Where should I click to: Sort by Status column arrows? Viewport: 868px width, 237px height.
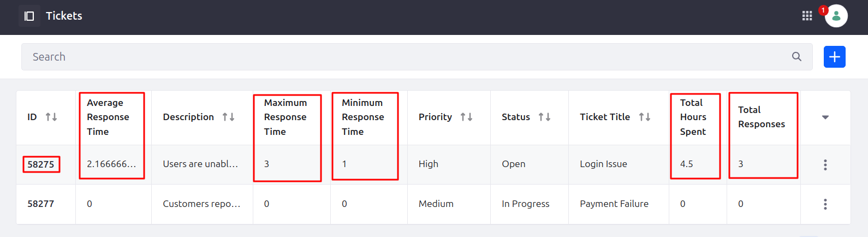pos(544,117)
